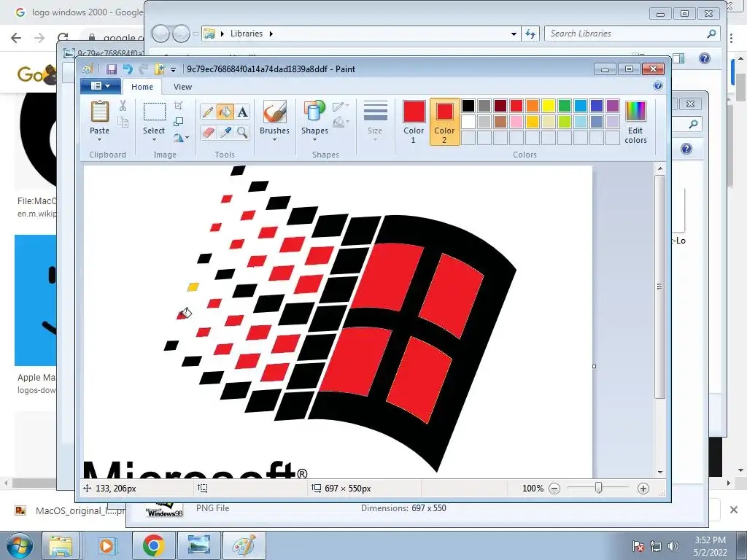The image size is (747, 560).
Task: Click the Cut scissors icon
Action: [x=123, y=106]
